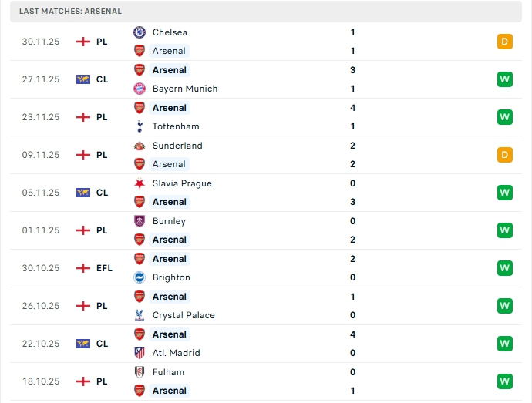This screenshot has height=403, width=532.
Task: Click the EFL competition label on 30.10.25
Action: 105,268
